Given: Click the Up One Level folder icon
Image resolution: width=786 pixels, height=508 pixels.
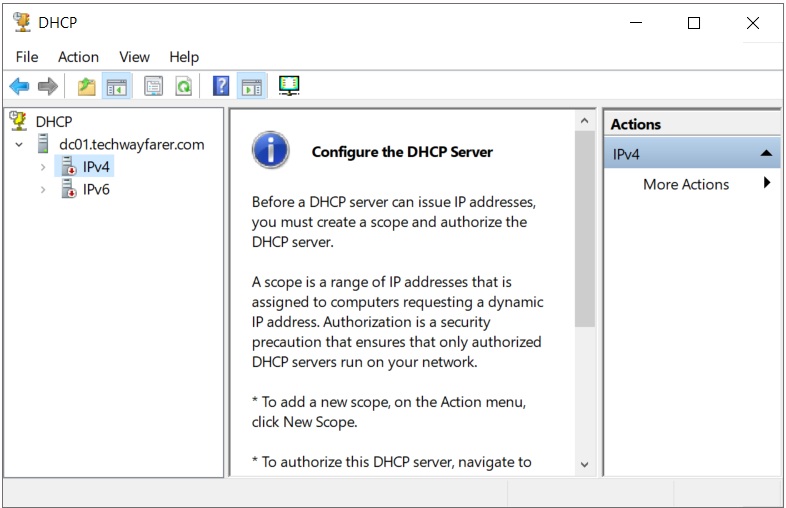Looking at the screenshot, I should coord(87,87).
